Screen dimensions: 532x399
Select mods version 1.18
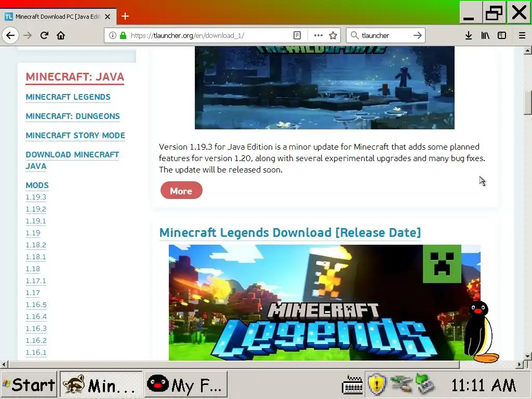coord(33,269)
